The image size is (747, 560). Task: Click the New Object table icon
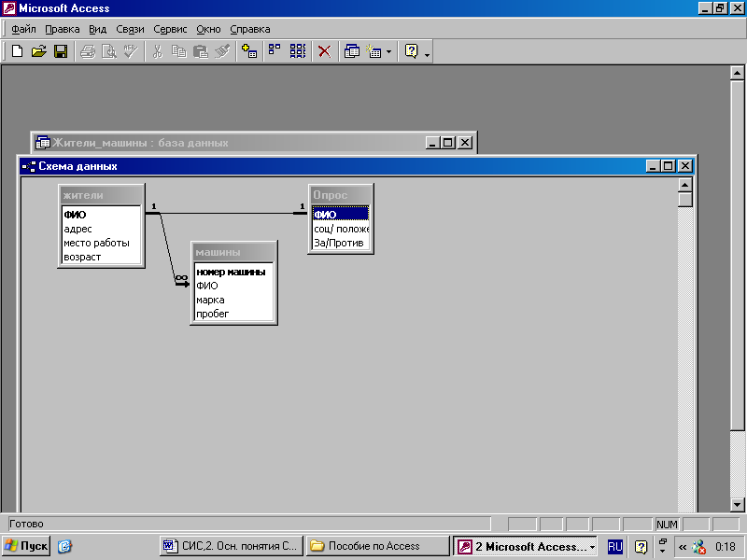pyautogui.click(x=373, y=51)
